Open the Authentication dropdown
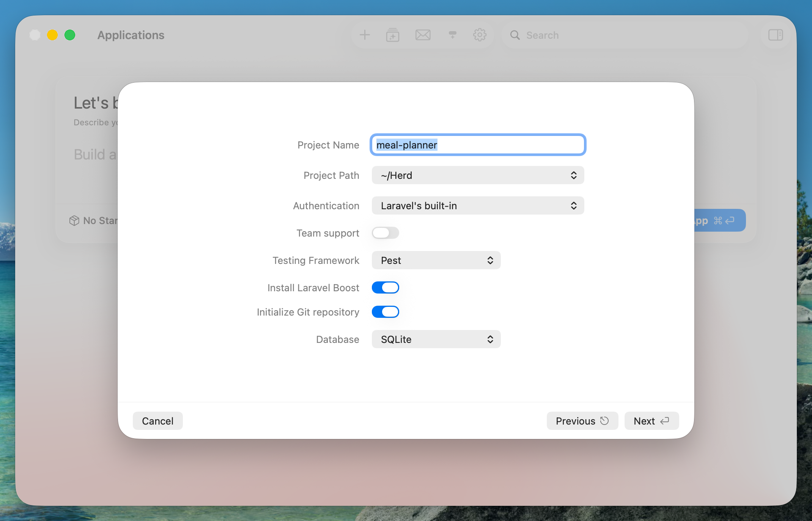 [478, 205]
